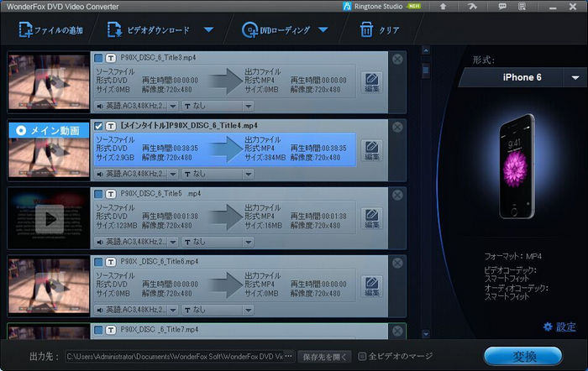Screen dimensions: 588x371
Task: Play preview thumbnail of Title5
Action: pyautogui.click(x=49, y=218)
